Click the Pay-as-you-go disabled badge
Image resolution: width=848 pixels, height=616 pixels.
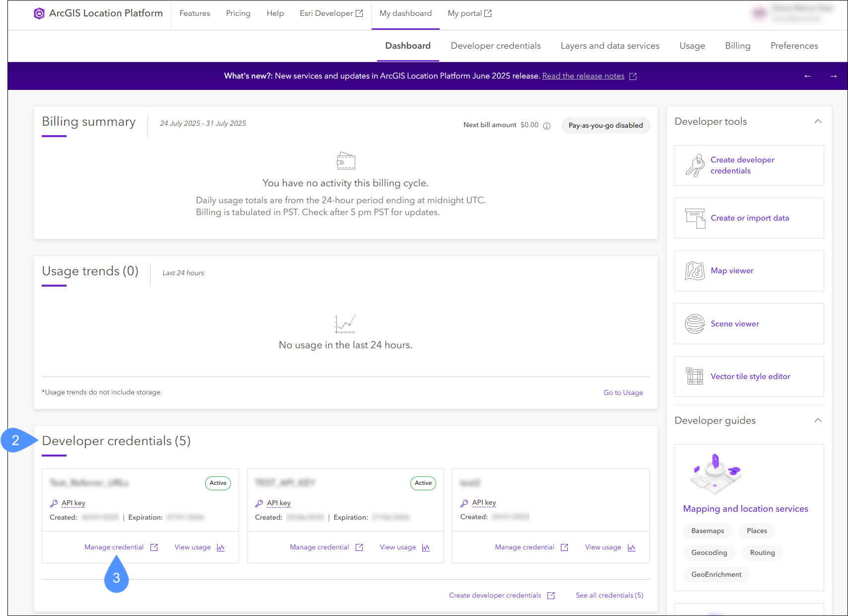point(606,126)
